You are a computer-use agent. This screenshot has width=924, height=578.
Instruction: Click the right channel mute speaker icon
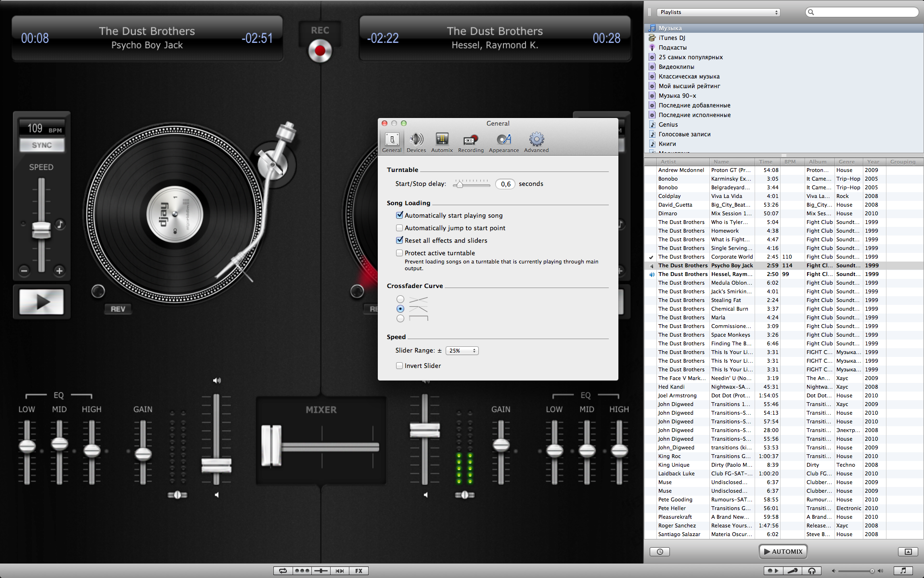pos(425,495)
